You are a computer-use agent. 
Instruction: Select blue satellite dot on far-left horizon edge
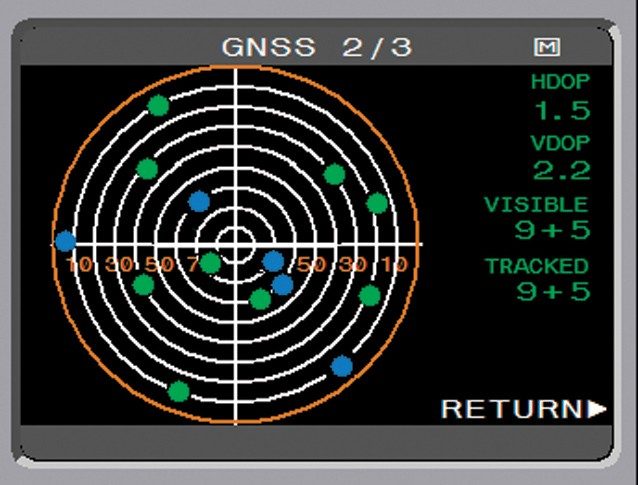(66, 241)
